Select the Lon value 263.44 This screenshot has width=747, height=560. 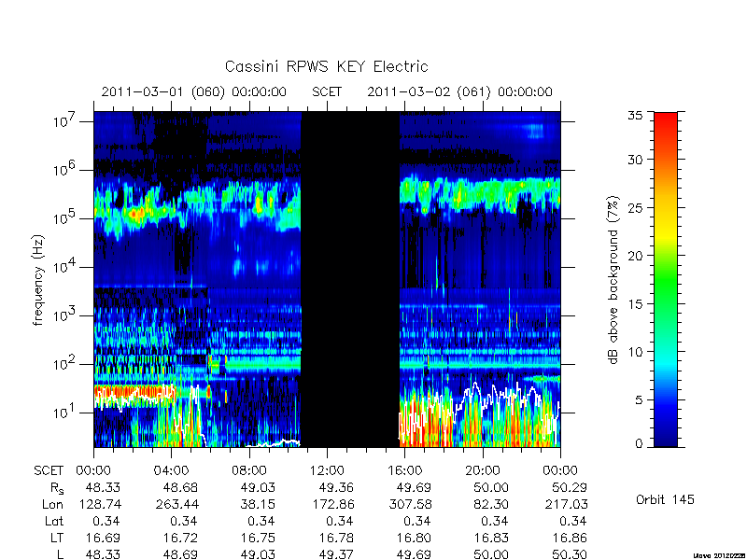[177, 504]
